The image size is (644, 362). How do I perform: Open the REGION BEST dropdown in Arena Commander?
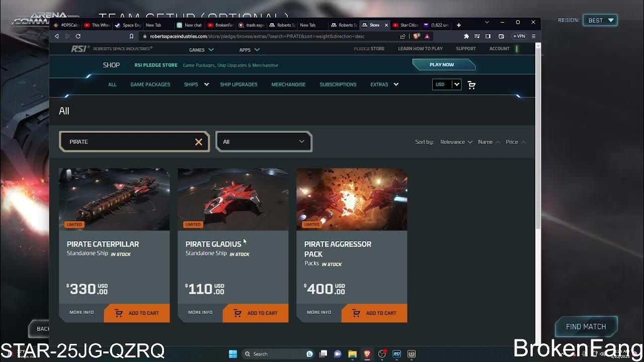tap(600, 20)
